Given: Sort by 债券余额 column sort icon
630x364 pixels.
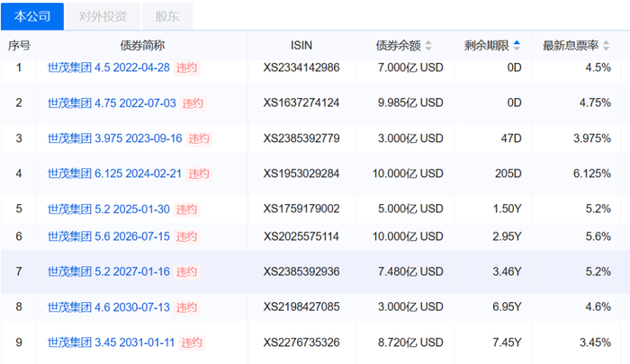Looking at the screenshot, I should click(428, 45).
